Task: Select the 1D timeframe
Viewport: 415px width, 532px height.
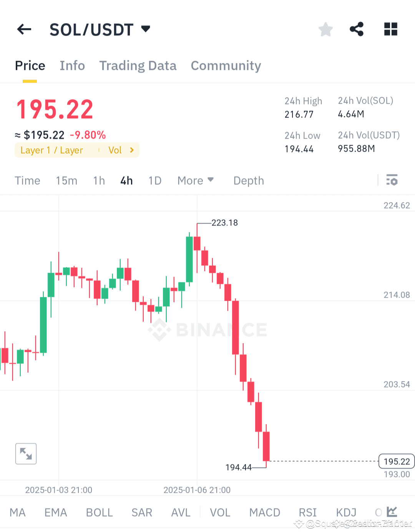Action: 155,180
